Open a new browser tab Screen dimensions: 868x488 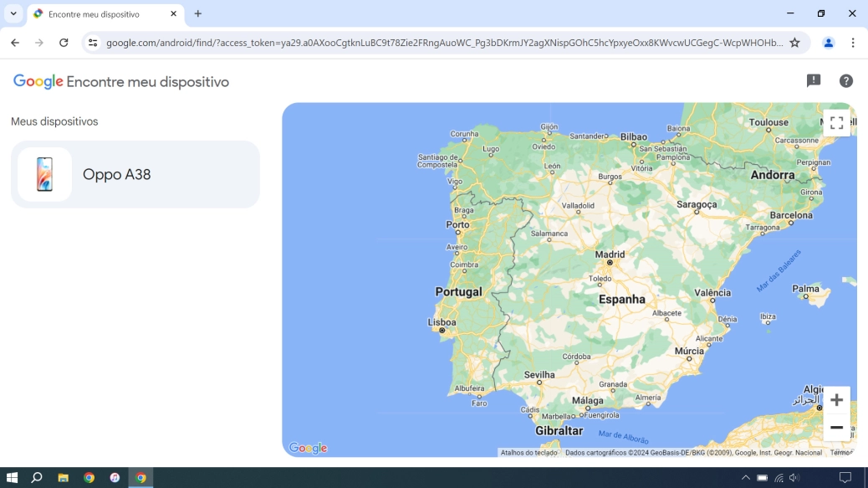[x=198, y=13]
